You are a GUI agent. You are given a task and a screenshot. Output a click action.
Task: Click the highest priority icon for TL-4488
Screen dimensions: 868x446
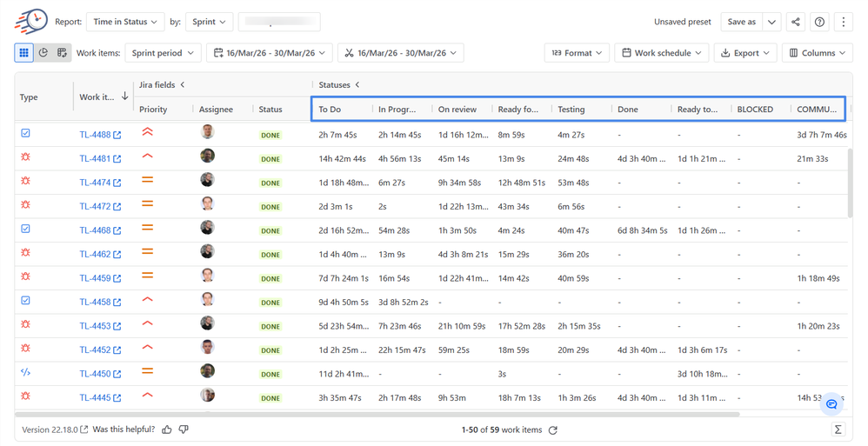[x=147, y=132]
